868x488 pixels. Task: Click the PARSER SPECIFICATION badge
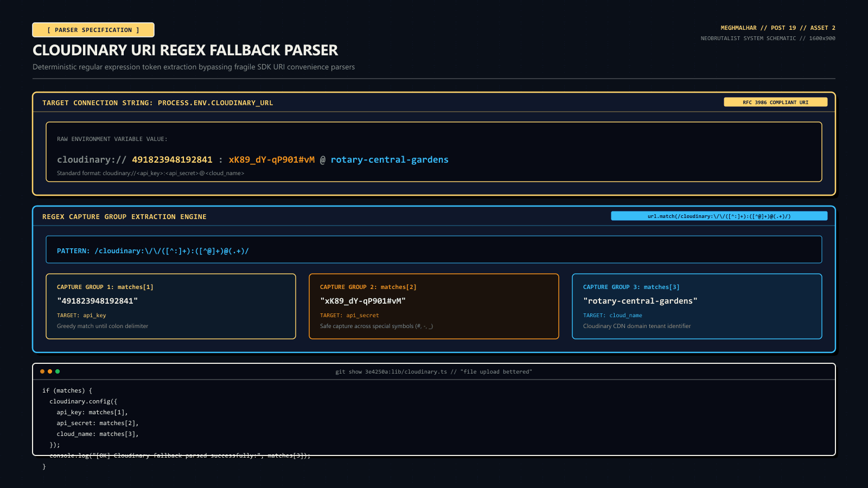tap(93, 30)
